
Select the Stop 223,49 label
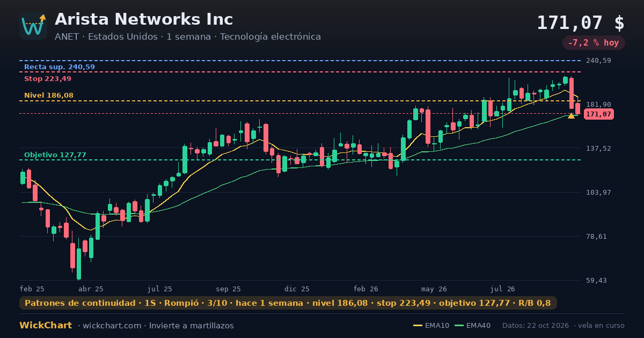pyautogui.click(x=48, y=79)
